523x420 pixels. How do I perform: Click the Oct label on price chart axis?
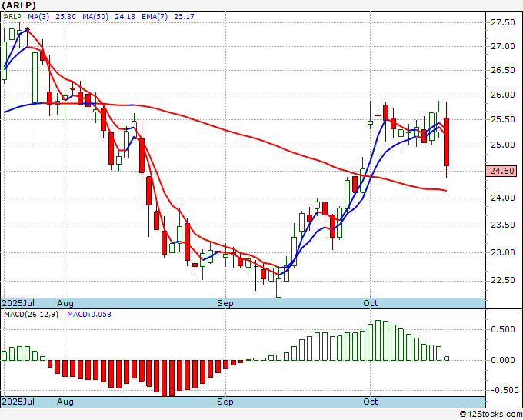pos(370,303)
